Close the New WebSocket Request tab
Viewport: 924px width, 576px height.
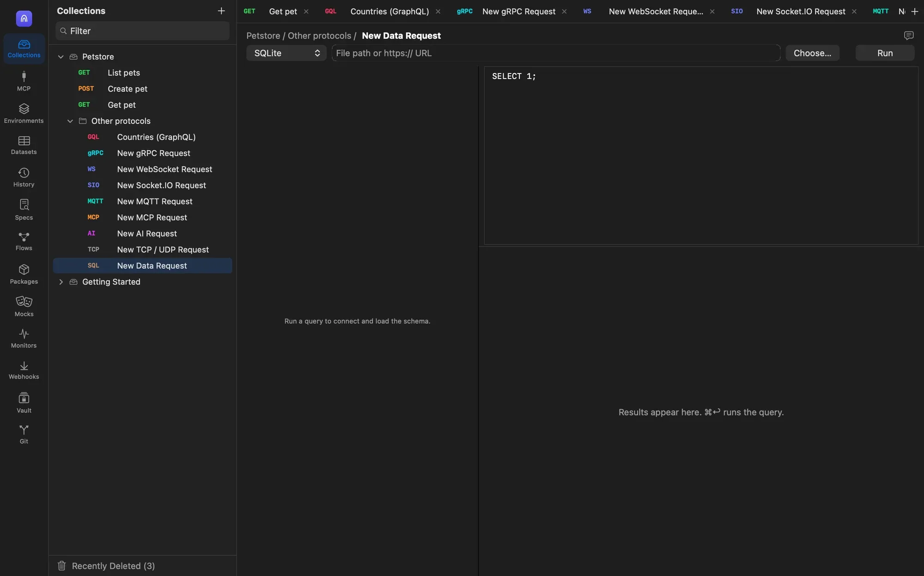(712, 12)
